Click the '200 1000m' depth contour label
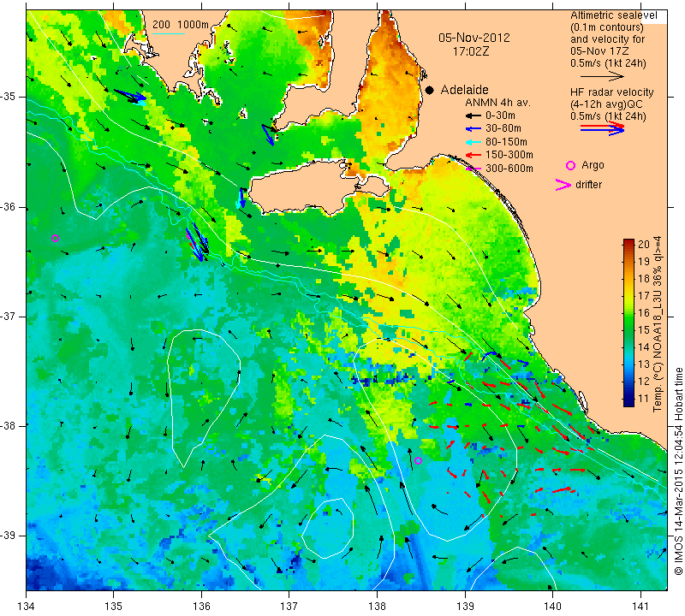 (x=181, y=25)
